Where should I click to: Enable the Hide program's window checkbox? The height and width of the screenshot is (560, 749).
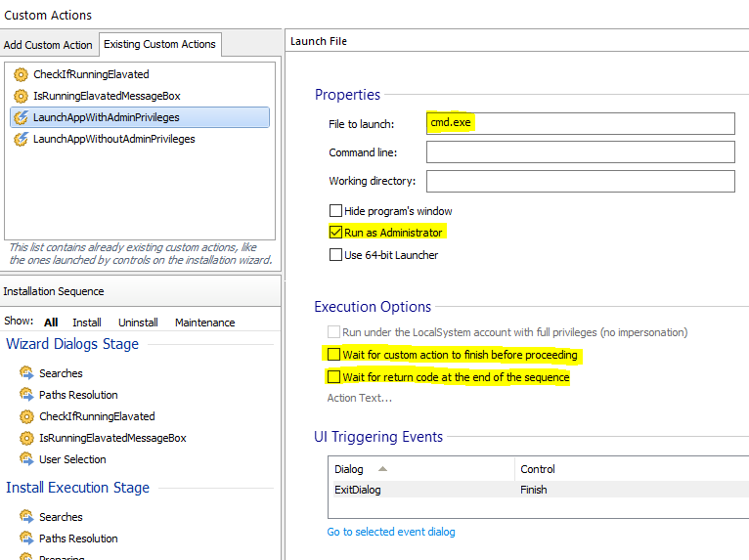pyautogui.click(x=335, y=211)
